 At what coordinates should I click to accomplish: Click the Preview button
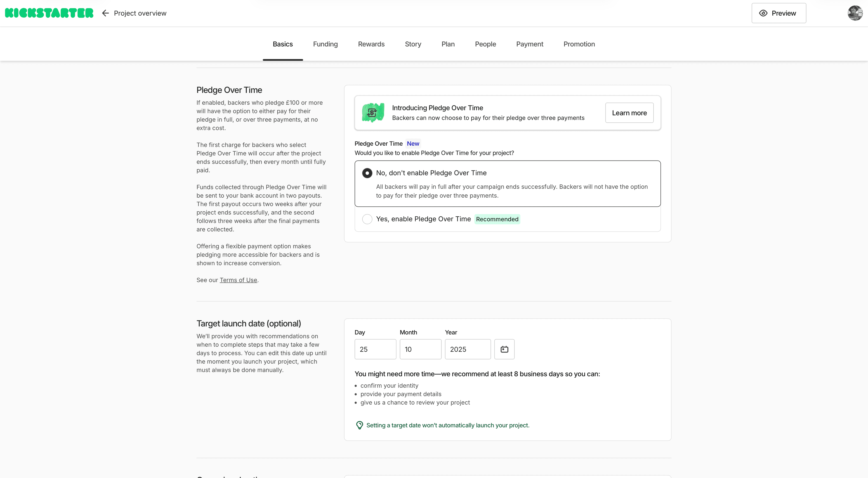[779, 13]
